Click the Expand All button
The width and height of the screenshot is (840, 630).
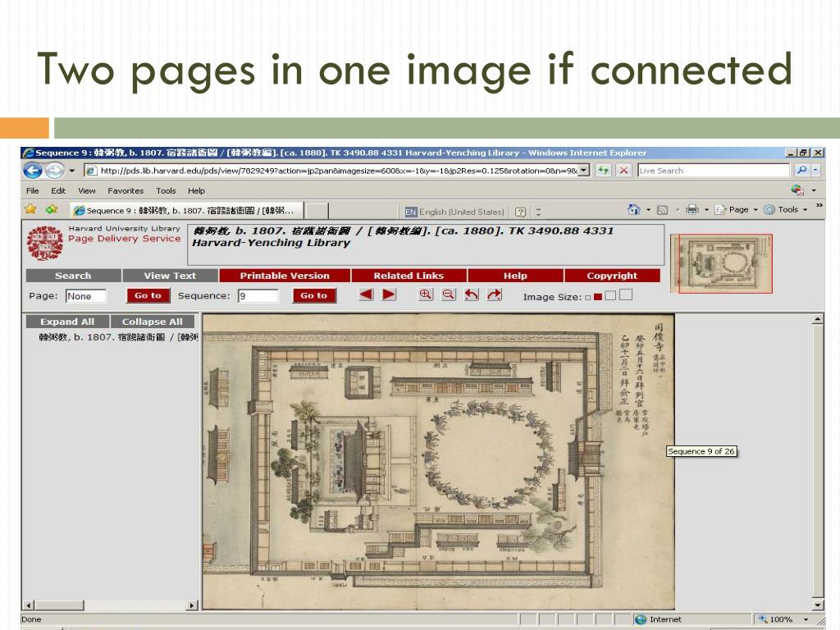(67, 322)
